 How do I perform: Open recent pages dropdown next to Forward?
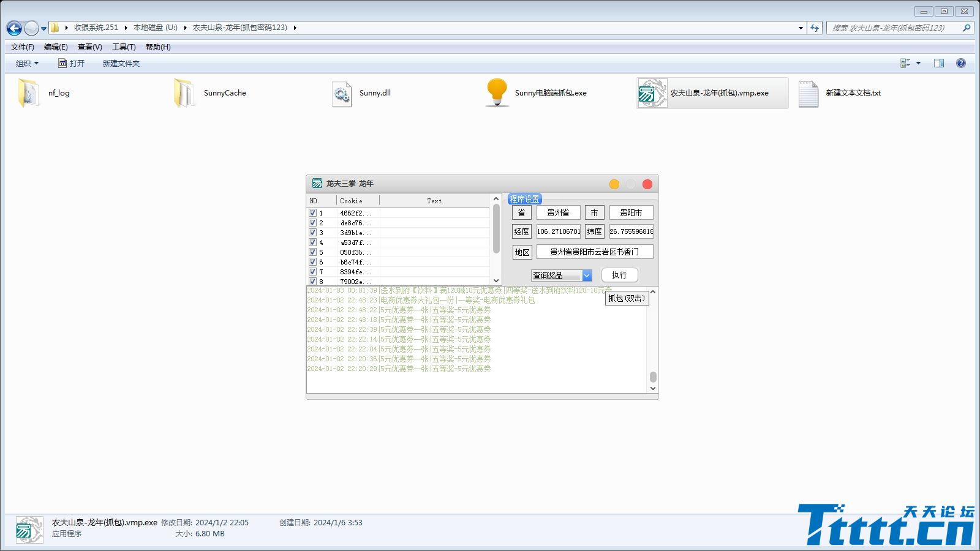[x=43, y=28]
